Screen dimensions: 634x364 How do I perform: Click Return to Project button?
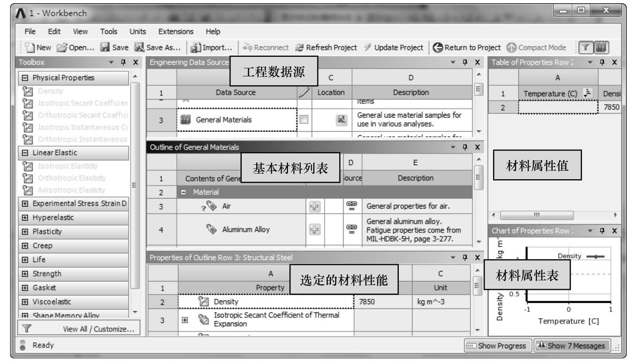pos(467,48)
